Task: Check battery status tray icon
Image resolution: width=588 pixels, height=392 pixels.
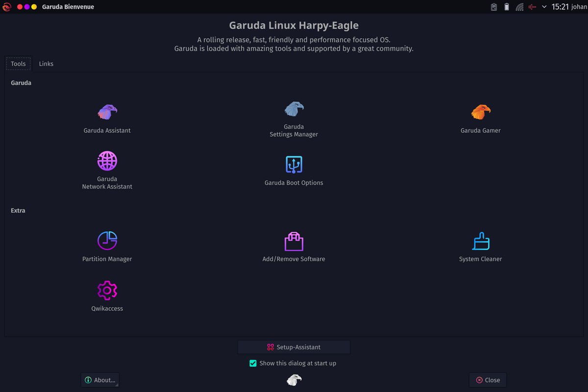Action: coord(507,7)
